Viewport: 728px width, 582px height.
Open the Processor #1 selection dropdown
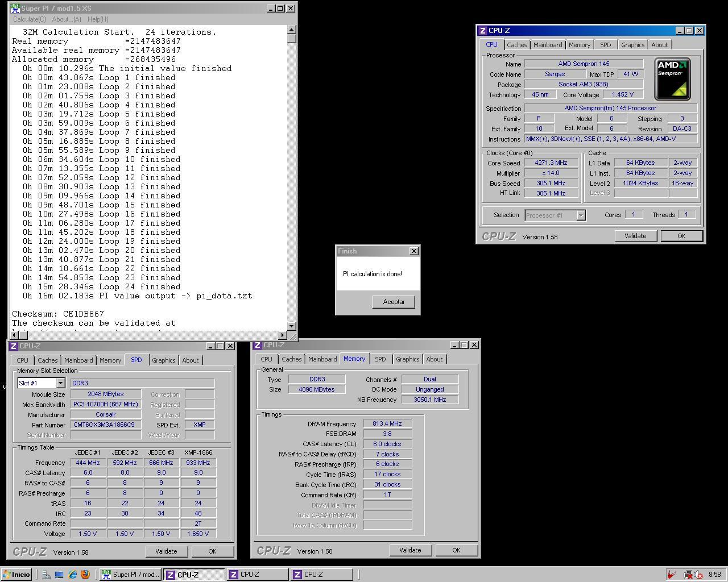point(581,215)
